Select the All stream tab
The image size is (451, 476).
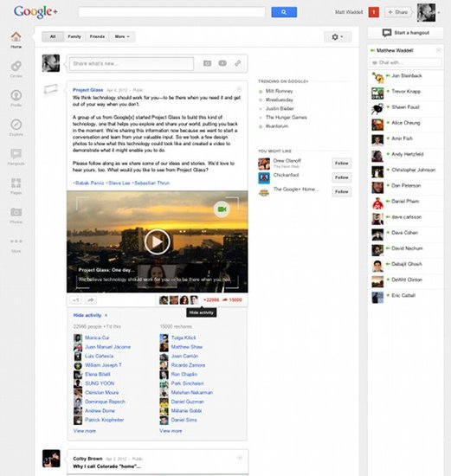tap(53, 36)
